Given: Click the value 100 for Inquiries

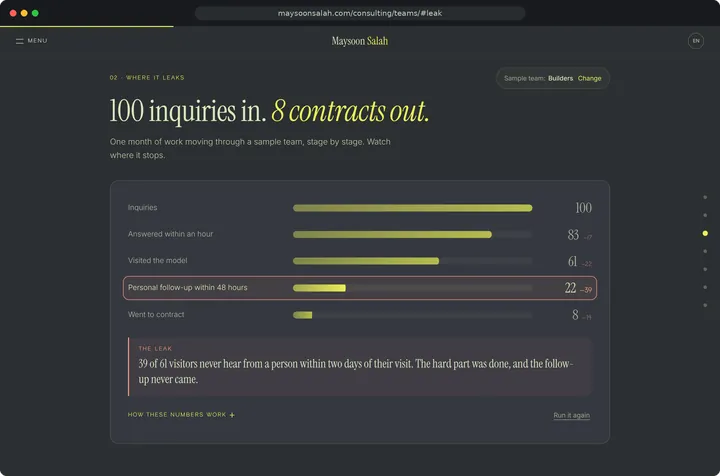Looking at the screenshot, I should 583,208.
